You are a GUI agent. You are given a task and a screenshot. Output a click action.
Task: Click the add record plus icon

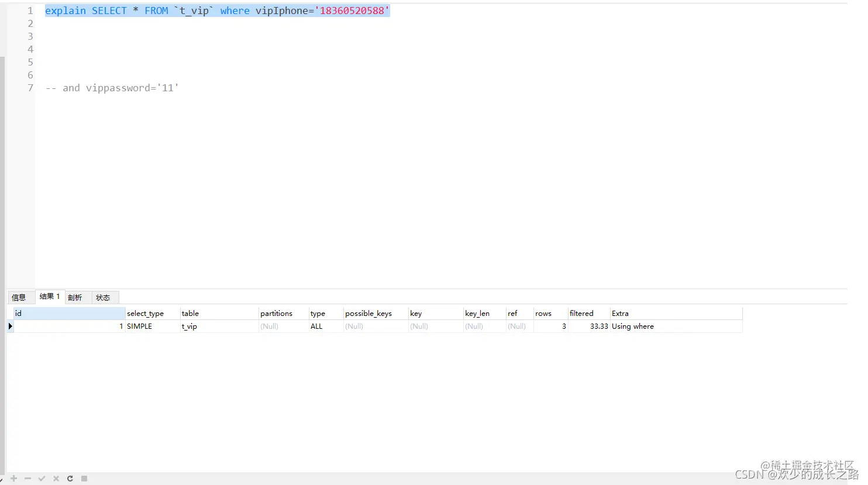13,479
